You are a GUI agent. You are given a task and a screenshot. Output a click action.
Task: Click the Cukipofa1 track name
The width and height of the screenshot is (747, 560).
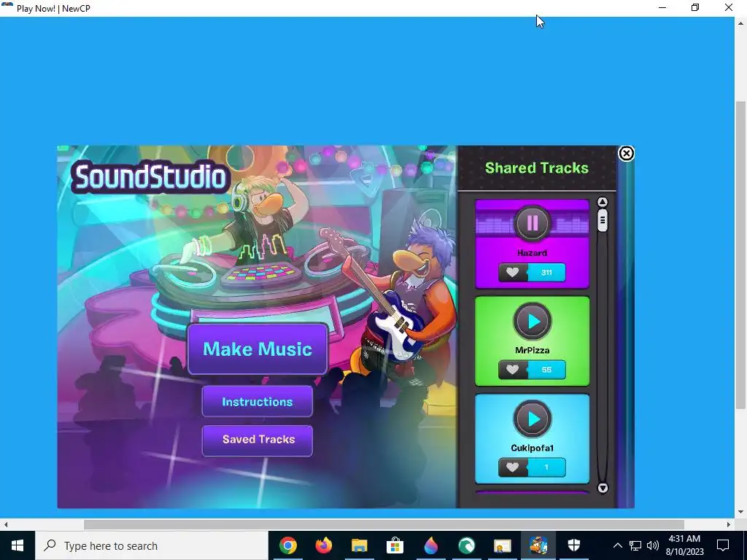[532, 448]
